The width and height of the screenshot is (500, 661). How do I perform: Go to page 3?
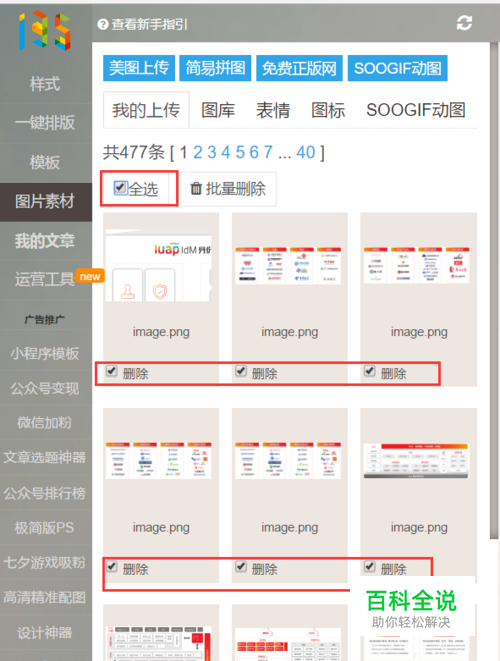212,152
